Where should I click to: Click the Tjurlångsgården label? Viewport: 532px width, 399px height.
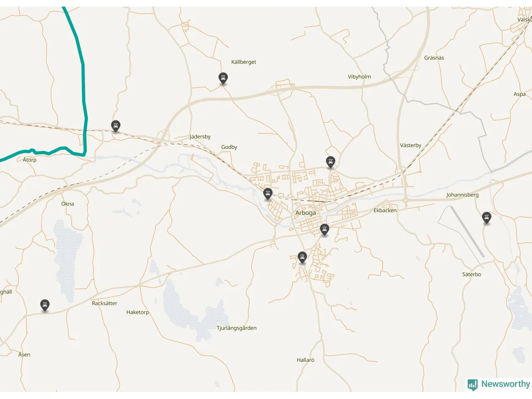point(236,328)
